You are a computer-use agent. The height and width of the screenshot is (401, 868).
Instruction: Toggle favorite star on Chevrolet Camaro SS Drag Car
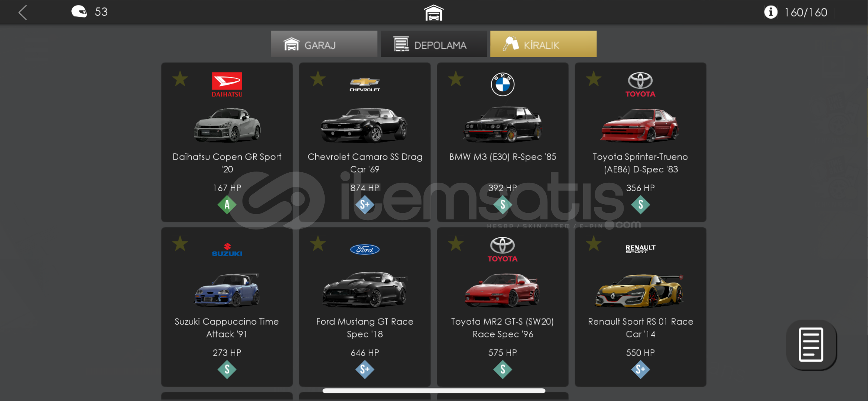[x=318, y=79]
